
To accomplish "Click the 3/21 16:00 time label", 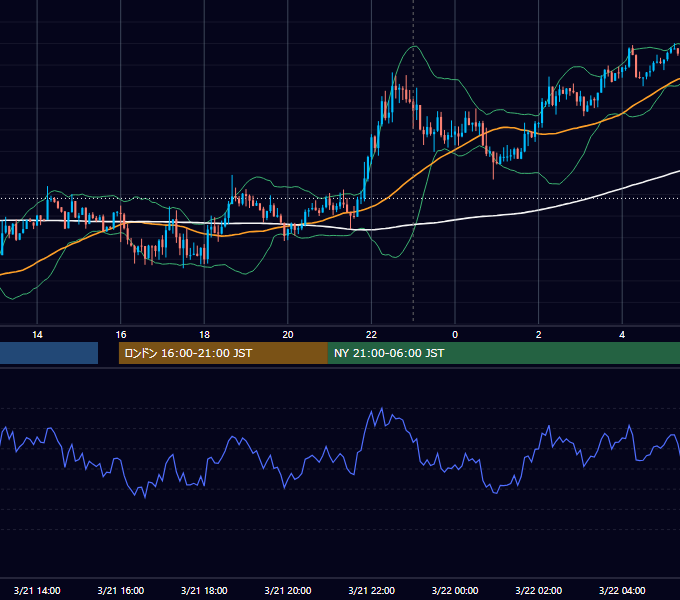I will 121,590.
